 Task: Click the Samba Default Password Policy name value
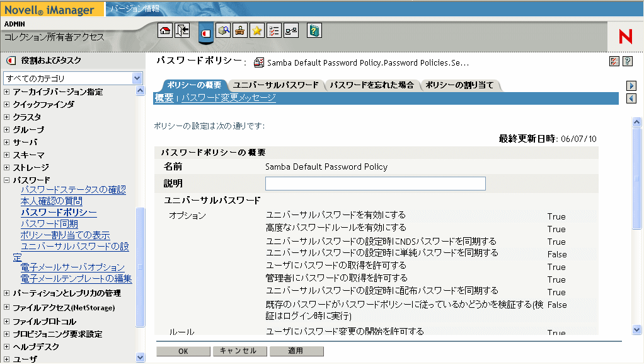pos(326,167)
